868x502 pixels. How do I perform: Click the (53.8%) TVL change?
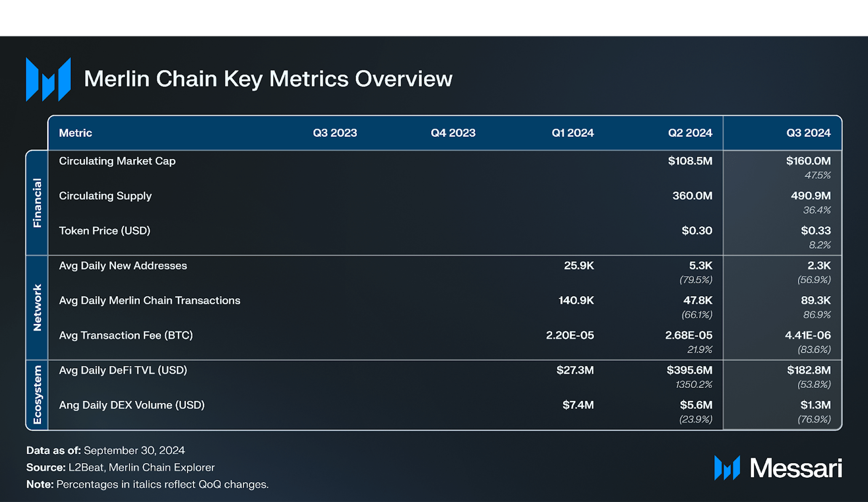click(814, 384)
